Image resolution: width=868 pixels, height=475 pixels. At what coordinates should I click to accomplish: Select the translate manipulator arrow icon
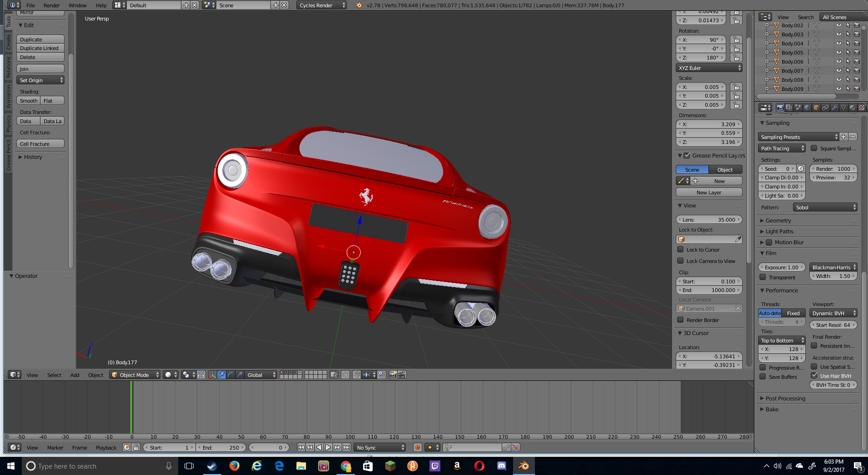pyautogui.click(x=221, y=375)
